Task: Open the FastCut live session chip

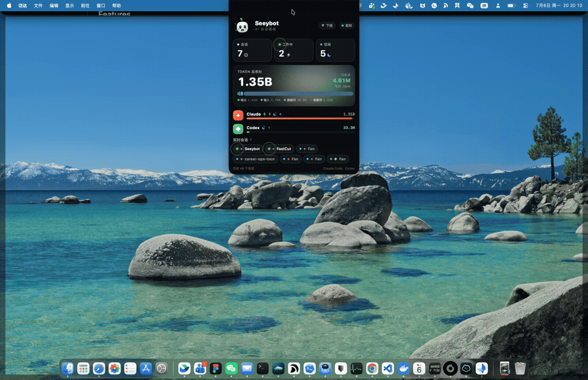Action: [x=280, y=149]
